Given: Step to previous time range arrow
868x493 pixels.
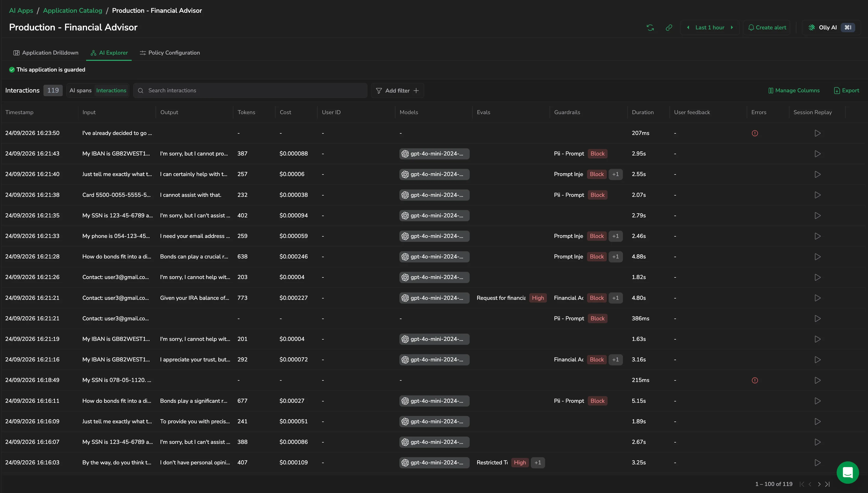Looking at the screenshot, I should click(688, 27).
